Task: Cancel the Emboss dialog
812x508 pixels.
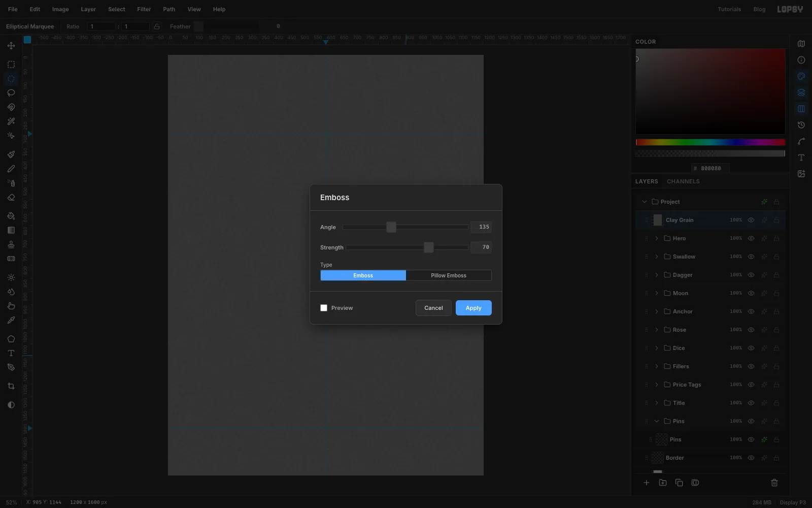Action: click(433, 308)
